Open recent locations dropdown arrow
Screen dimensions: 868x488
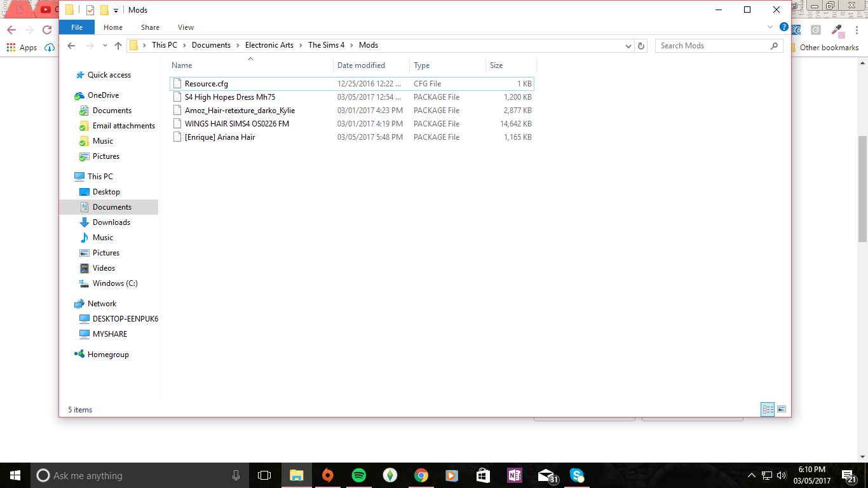pyautogui.click(x=105, y=46)
